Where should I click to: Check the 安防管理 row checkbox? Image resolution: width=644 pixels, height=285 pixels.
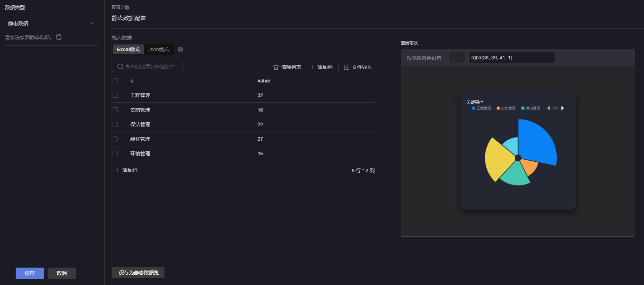pyautogui.click(x=115, y=110)
